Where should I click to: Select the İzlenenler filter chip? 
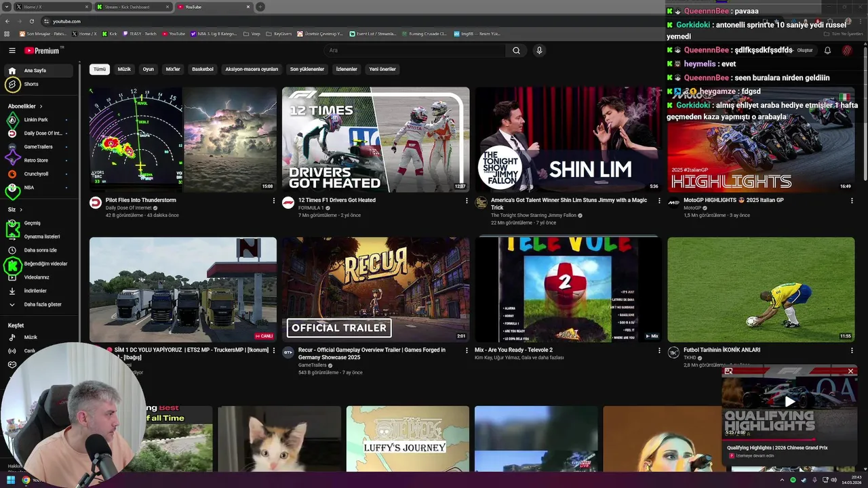click(x=347, y=69)
